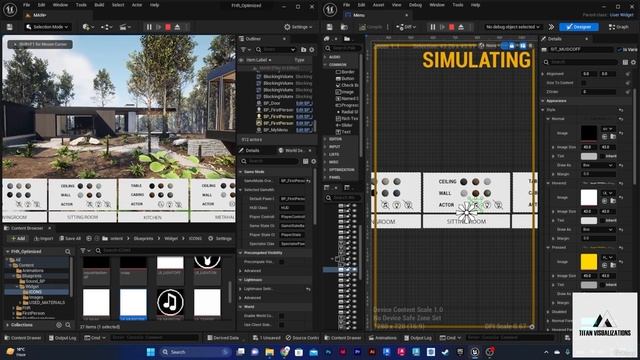This screenshot has width=640, height=360.
Task: Click the add-content icon beside Selection Mode
Action: tap(88, 27)
